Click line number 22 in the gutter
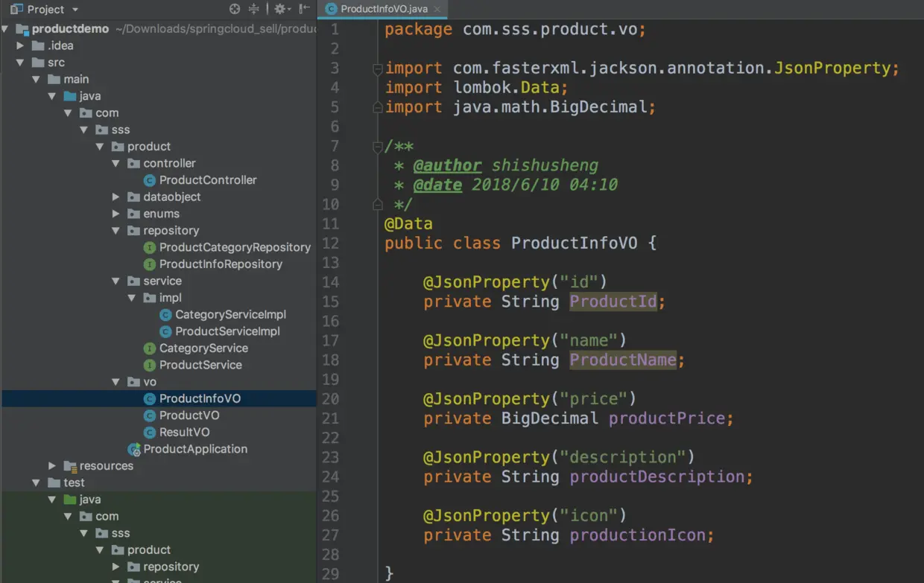 click(x=330, y=438)
